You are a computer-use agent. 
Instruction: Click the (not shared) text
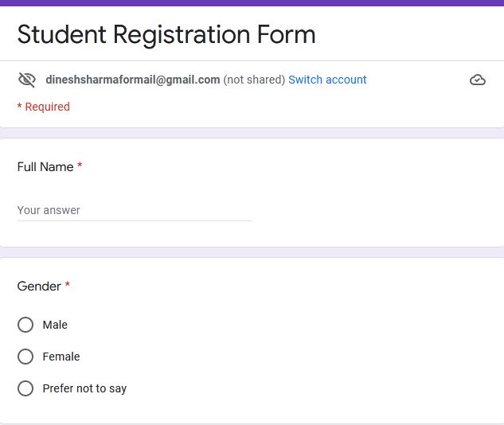point(254,80)
